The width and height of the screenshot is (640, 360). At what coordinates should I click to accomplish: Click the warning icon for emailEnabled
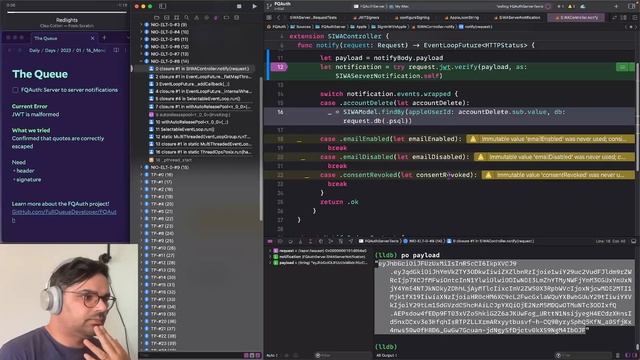pos(473,139)
